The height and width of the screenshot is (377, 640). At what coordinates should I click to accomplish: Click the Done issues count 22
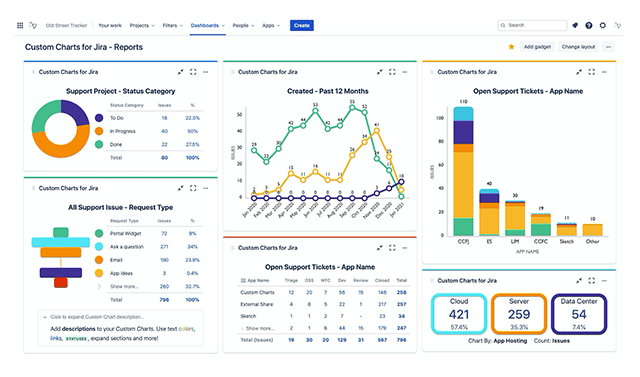click(164, 144)
